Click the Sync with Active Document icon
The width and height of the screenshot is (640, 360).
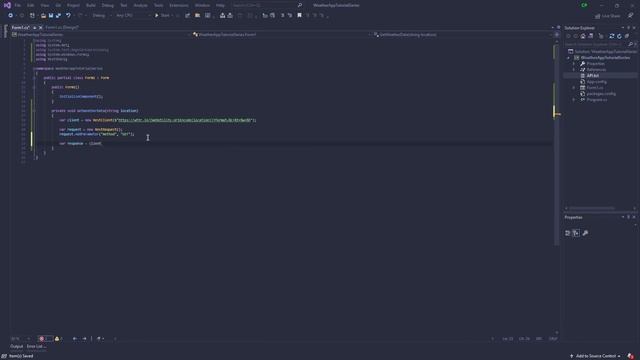pyautogui.click(x=611, y=36)
